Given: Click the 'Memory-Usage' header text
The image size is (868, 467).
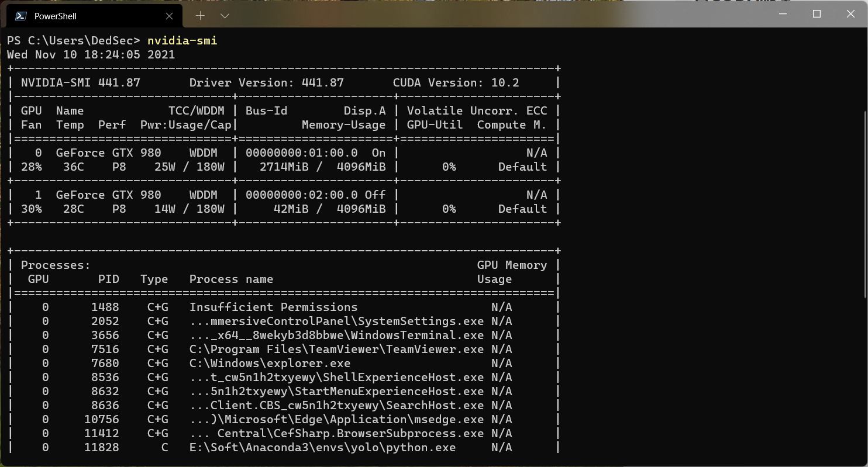Looking at the screenshot, I should [x=344, y=125].
